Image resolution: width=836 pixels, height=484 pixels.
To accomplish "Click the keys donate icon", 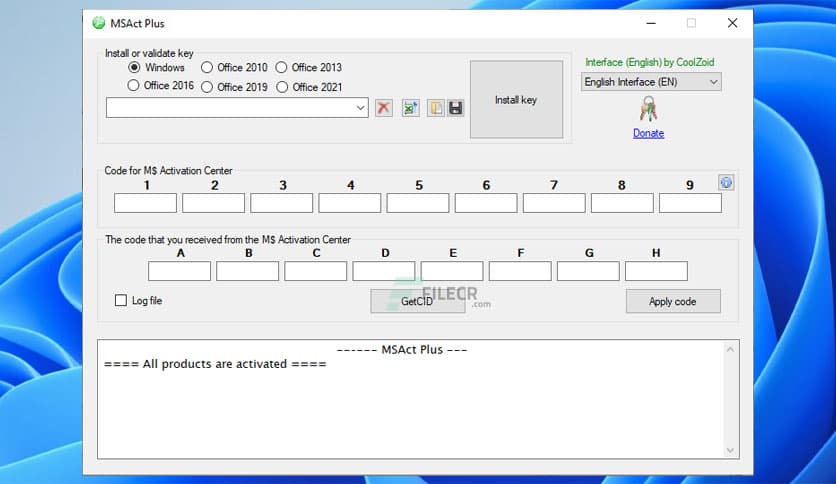I will 648,109.
